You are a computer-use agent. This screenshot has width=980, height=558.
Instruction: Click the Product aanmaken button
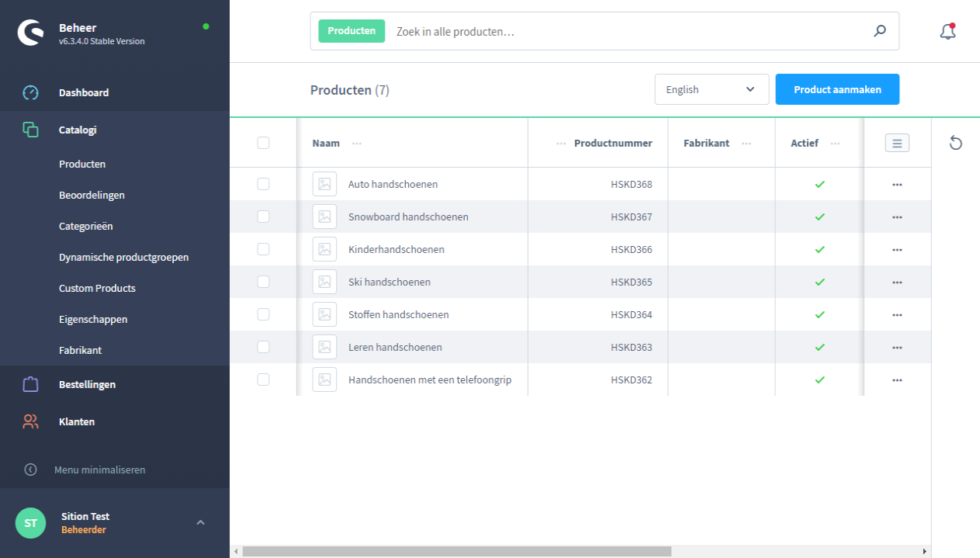(x=836, y=89)
